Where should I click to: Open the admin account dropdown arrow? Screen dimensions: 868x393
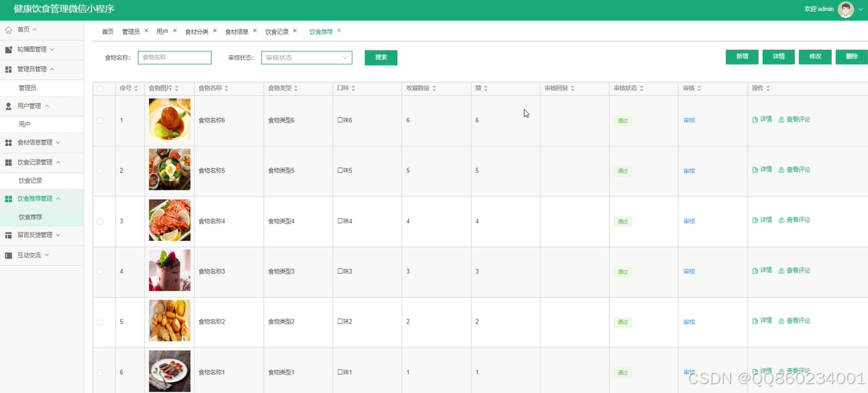[861, 10]
